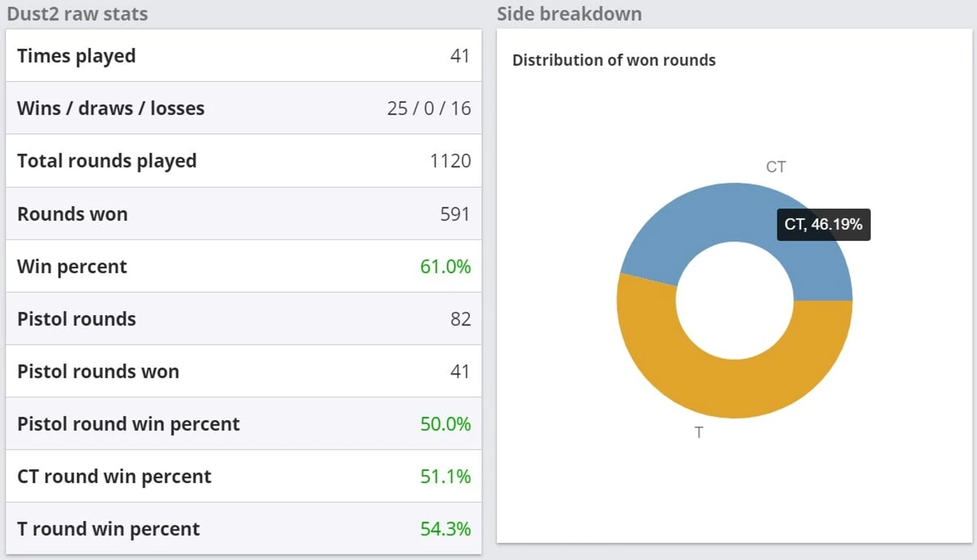Click the 'Wins / draws / losses' row label
Viewport: 977px width, 560px height.
110,108
